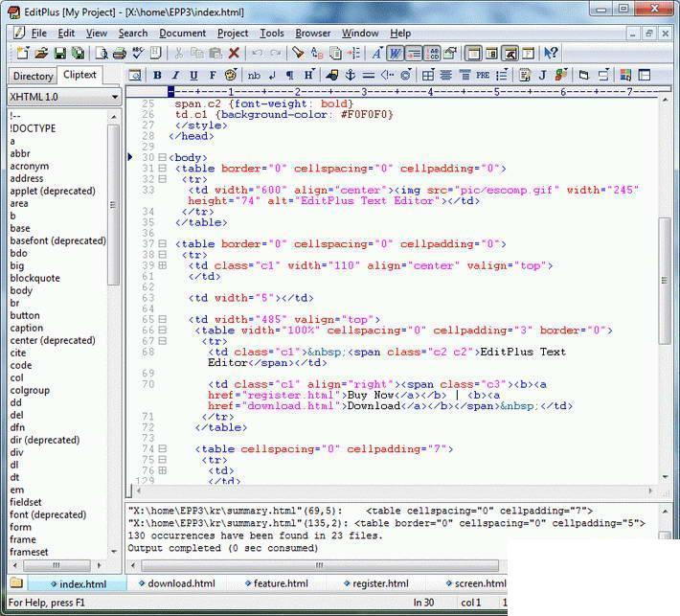Collapse the td fold on line 65
Screen dimensions: 680x616
(x=162, y=319)
